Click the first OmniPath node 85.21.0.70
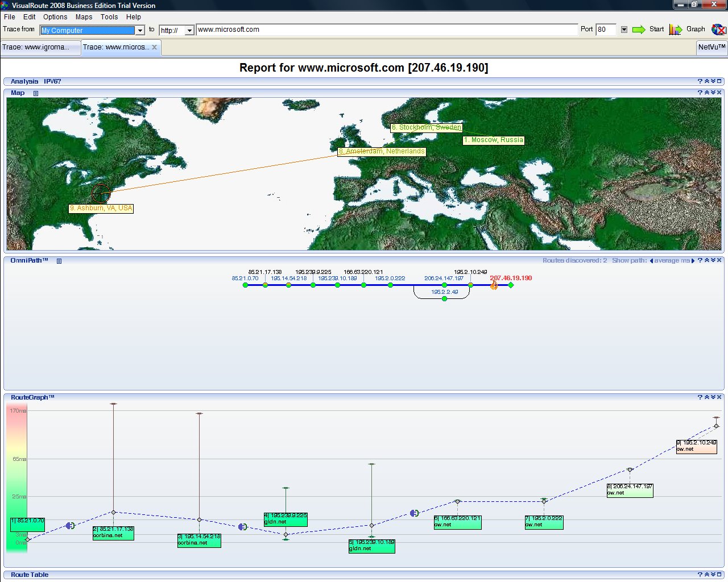The image size is (728, 582). (x=246, y=285)
